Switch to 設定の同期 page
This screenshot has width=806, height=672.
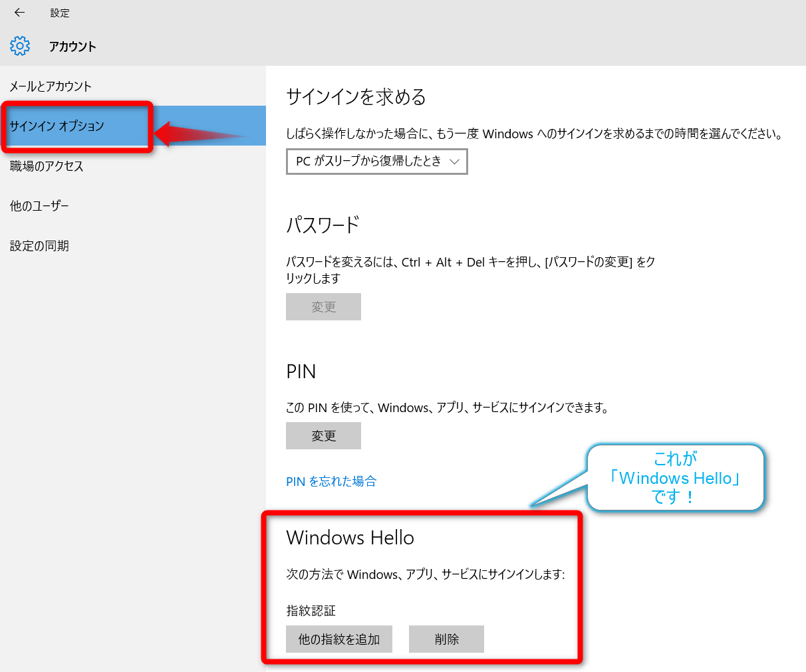point(39,246)
